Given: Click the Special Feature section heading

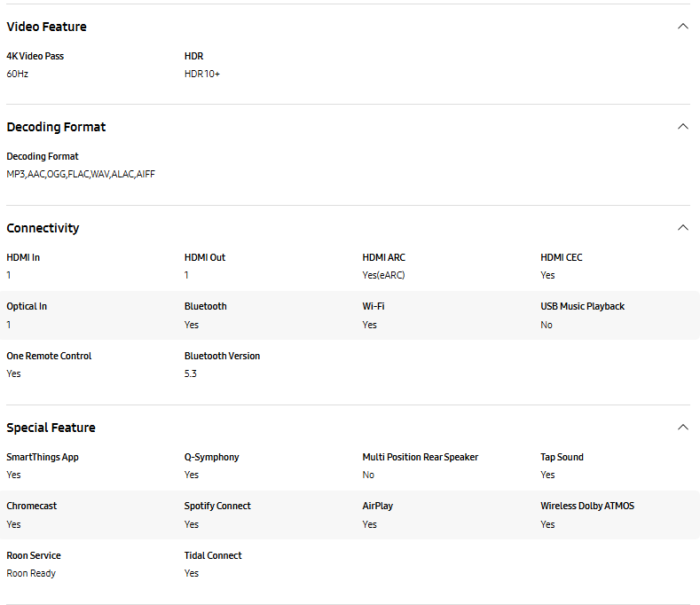Looking at the screenshot, I should tap(51, 428).
